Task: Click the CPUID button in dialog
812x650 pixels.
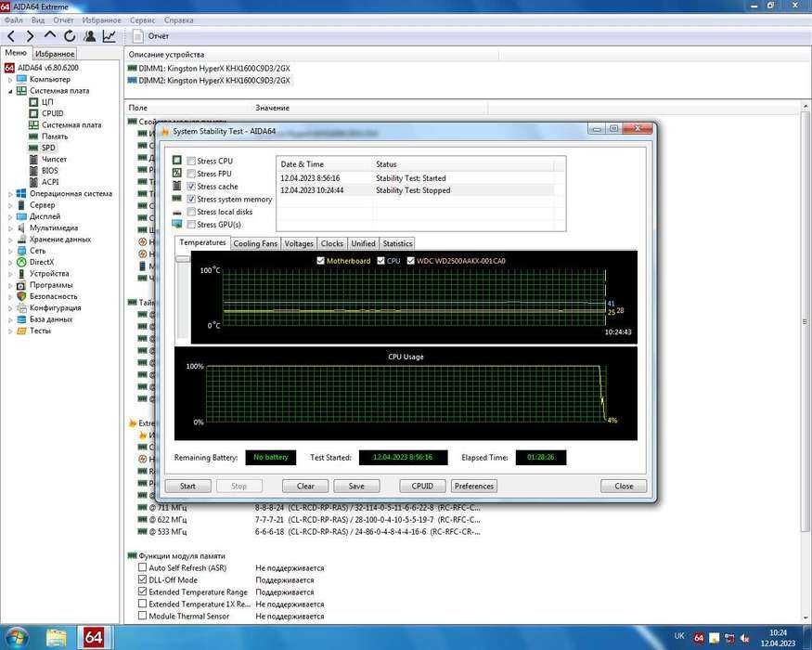Action: pos(422,487)
